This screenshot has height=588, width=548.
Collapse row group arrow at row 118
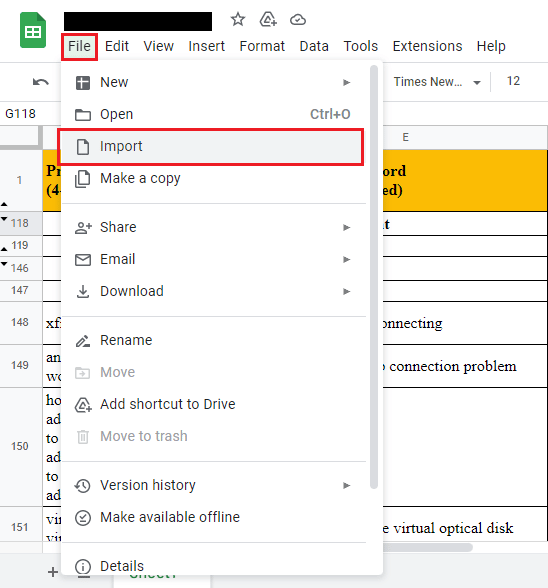[x=4, y=219]
